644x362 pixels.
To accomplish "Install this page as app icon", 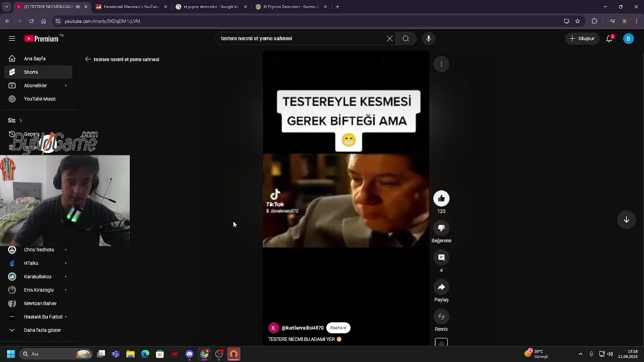I will pyautogui.click(x=567, y=21).
